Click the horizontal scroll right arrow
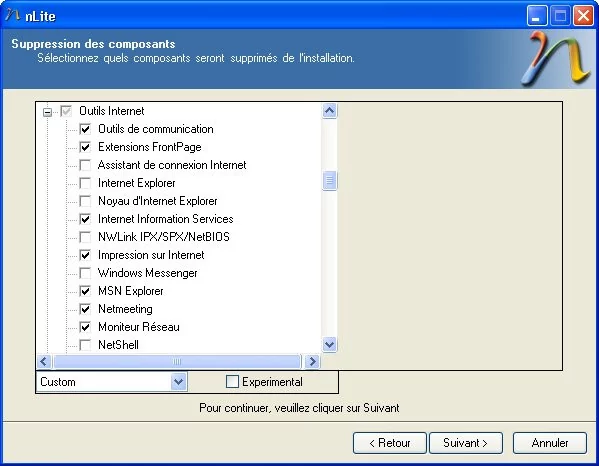 pos(312,361)
